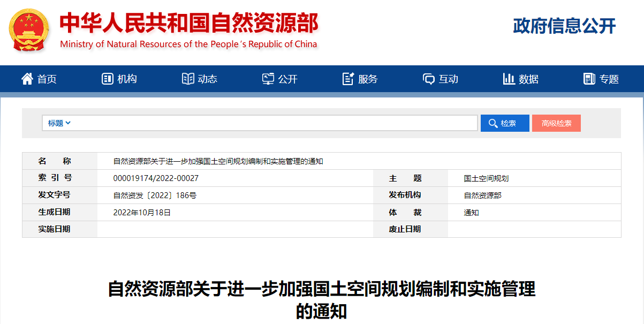The height and width of the screenshot is (324, 644).
Task: Click index number 000019174/2022-00027
Action: pos(156,178)
